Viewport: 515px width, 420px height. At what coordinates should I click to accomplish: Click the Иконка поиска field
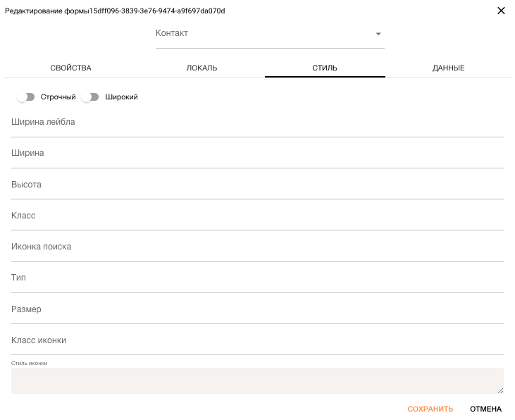click(x=257, y=249)
